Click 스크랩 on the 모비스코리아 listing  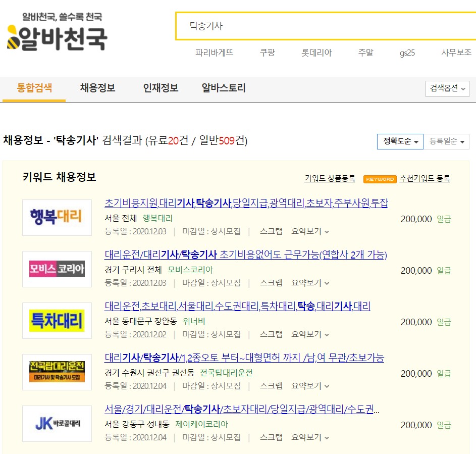(x=271, y=282)
